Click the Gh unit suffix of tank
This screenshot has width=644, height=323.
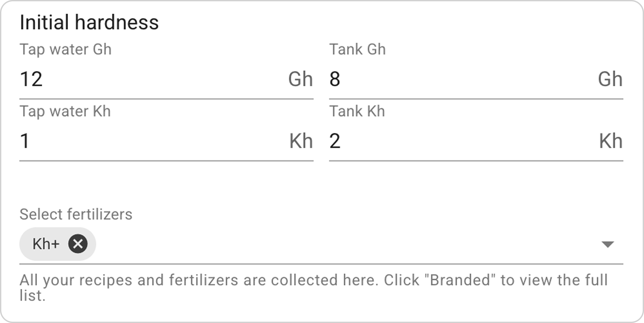click(x=610, y=79)
